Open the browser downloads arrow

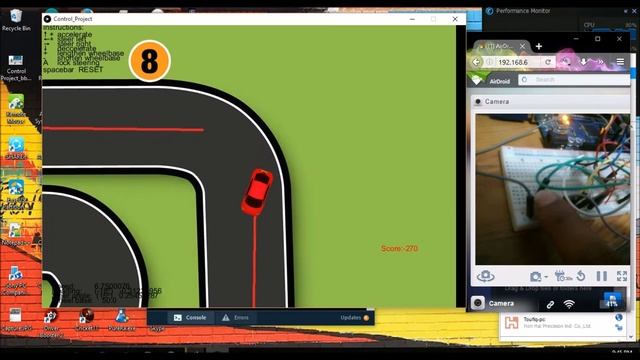pos(583,62)
